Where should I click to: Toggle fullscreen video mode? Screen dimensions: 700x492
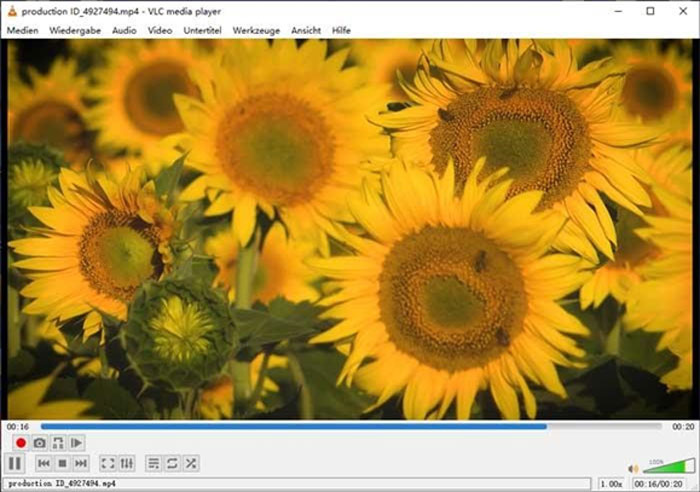[108, 463]
